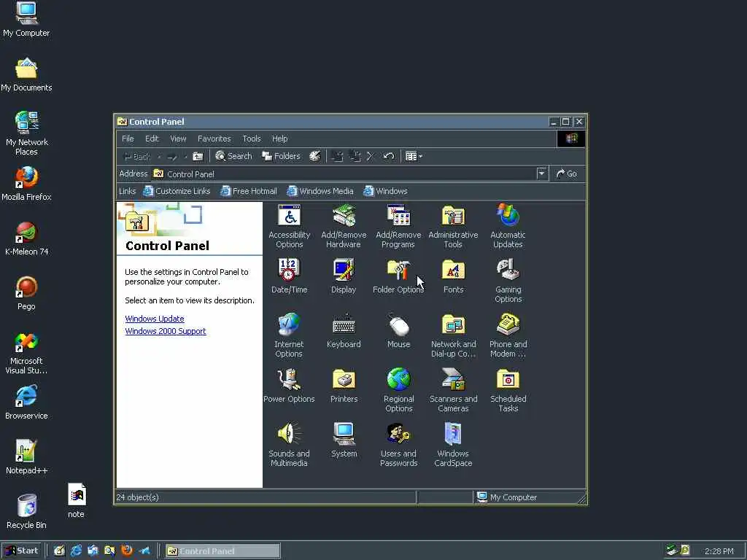Select the Date/Time icon
This screenshot has width=747, height=560.
(289, 276)
